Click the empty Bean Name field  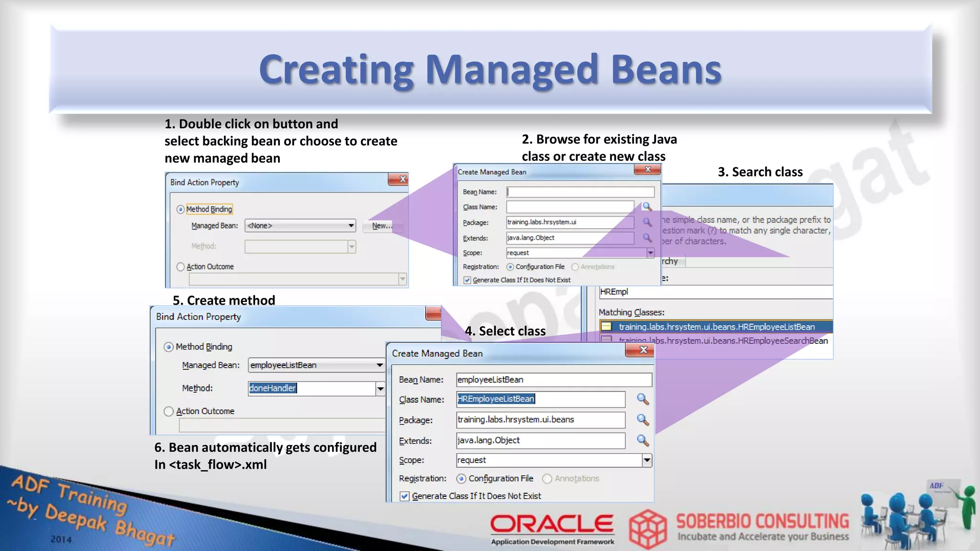[x=580, y=192]
